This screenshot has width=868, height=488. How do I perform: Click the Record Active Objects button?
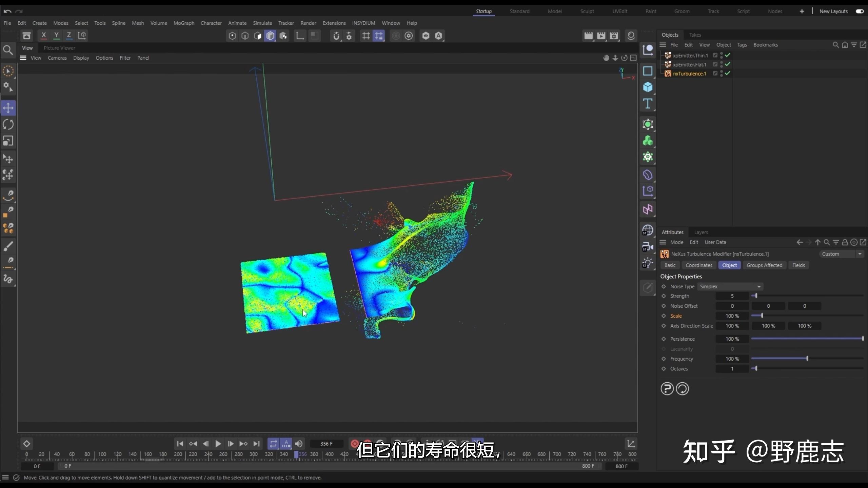(355, 444)
